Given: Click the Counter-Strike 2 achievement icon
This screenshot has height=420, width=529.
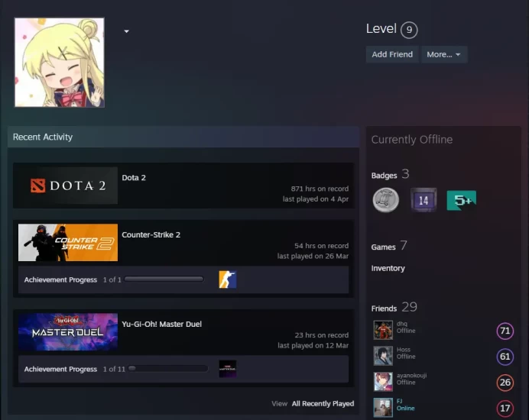Looking at the screenshot, I should click(227, 279).
